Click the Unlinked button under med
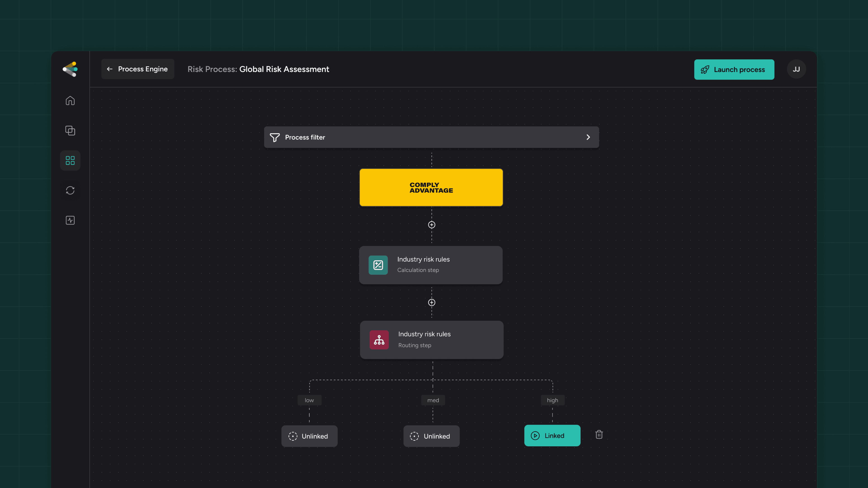This screenshot has width=868, height=488. (431, 436)
